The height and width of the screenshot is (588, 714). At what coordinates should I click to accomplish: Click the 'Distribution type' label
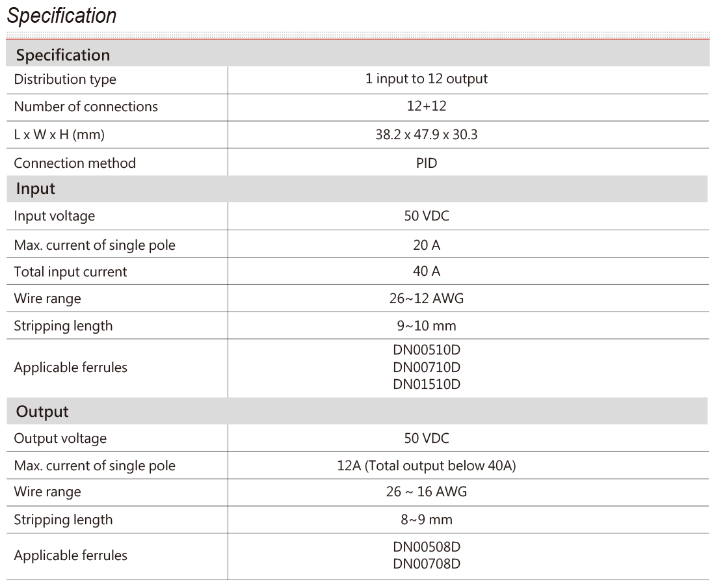(x=65, y=80)
